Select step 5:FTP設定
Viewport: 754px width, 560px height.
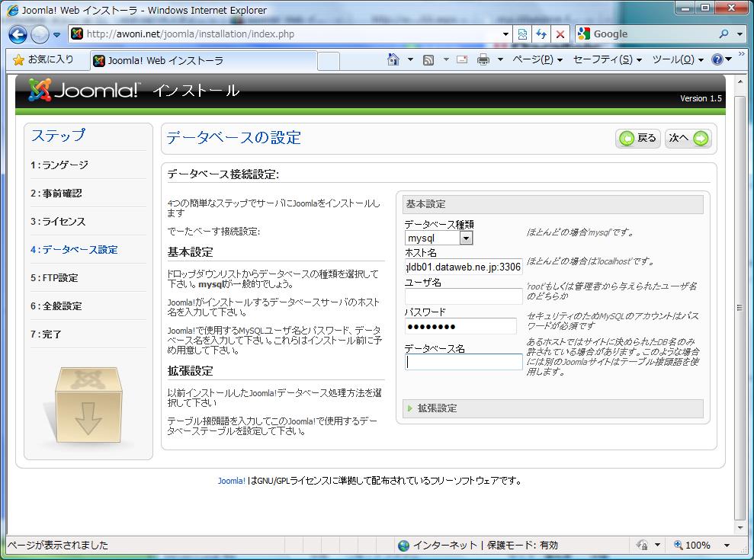click(54, 278)
